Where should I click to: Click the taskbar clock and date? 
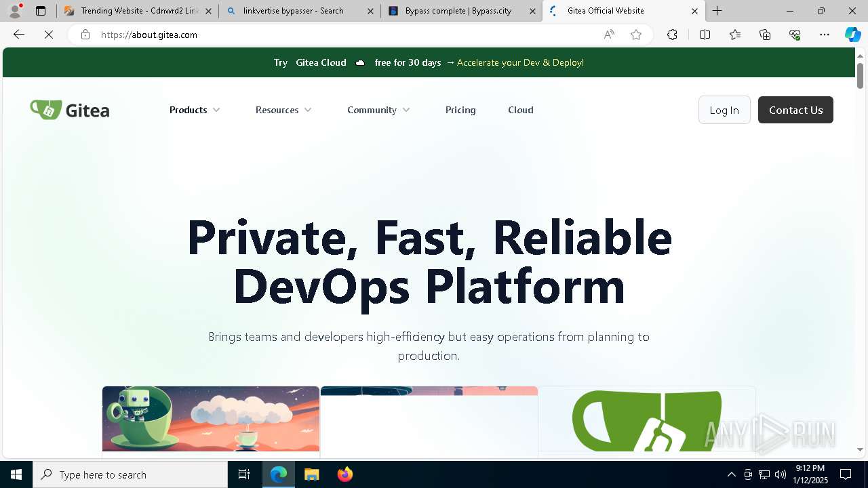coord(810,474)
